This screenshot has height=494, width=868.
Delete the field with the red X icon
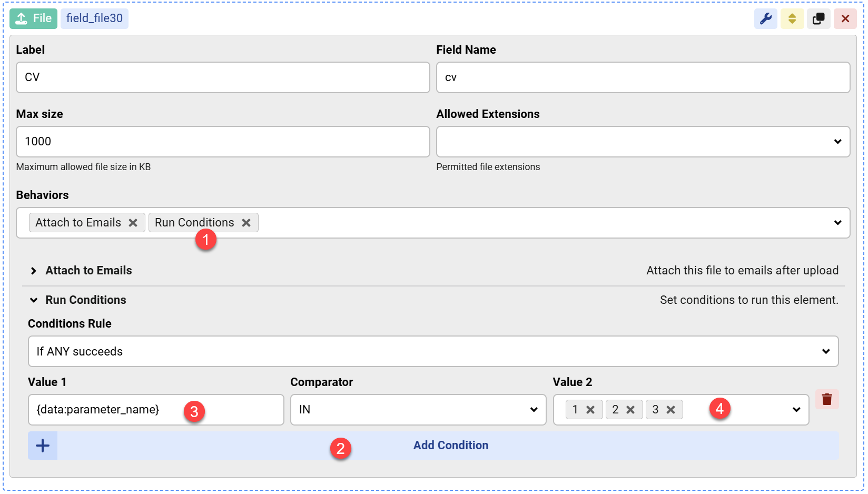point(845,18)
